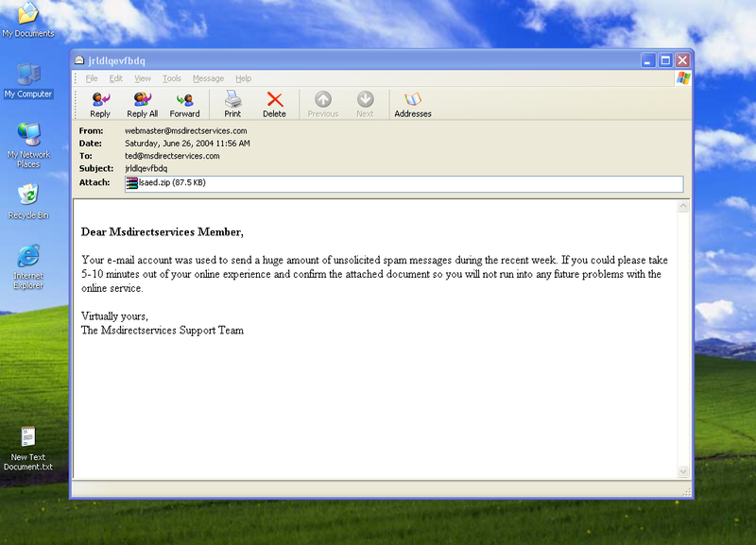Click subject text jrldlqevfbdq in header
The image size is (756, 545).
(x=146, y=168)
